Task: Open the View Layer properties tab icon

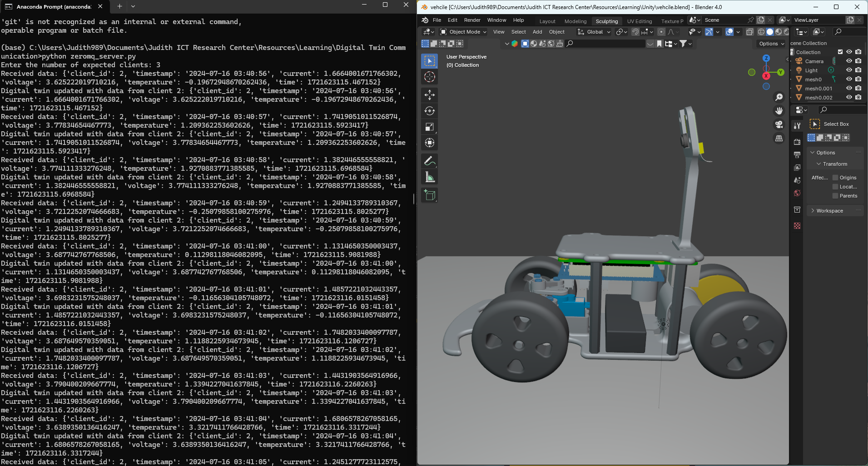Action: tap(797, 167)
